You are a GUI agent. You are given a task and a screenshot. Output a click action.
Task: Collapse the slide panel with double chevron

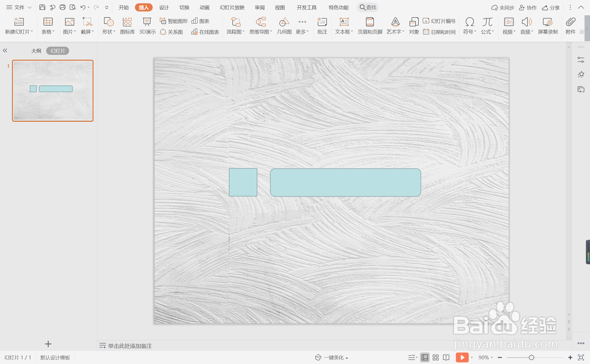[5, 50]
